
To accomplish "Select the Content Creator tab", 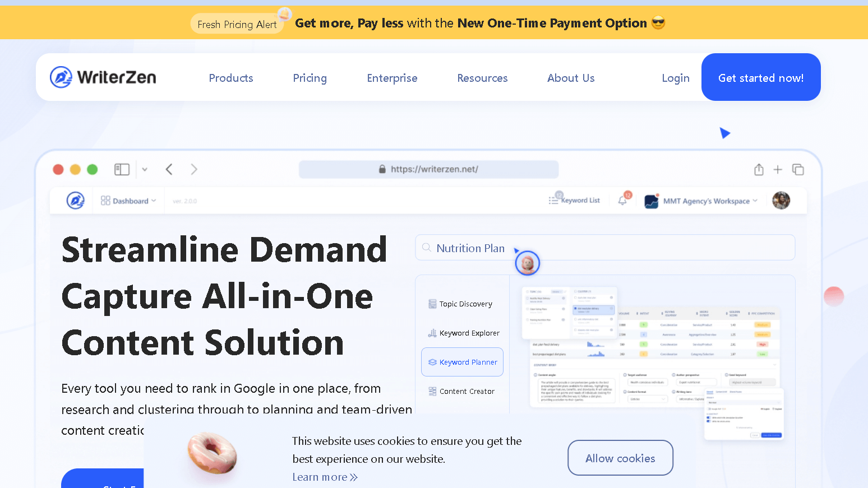I will click(x=462, y=391).
